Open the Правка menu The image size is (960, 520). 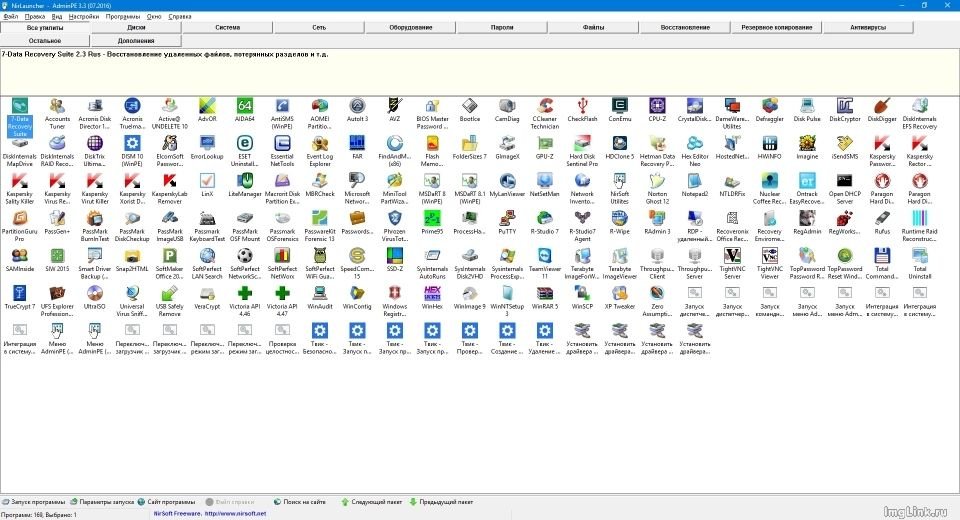coord(35,17)
